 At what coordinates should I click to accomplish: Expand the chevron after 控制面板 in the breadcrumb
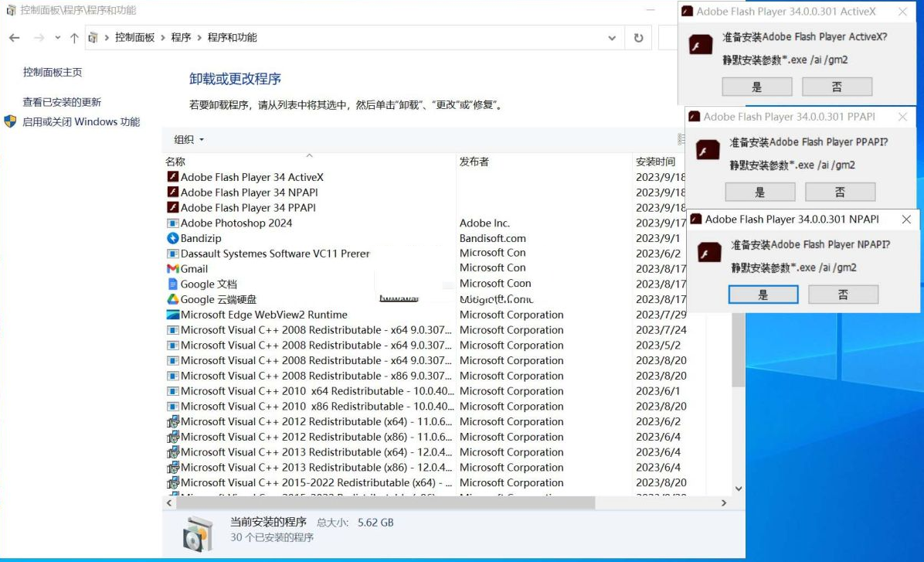coord(163,38)
